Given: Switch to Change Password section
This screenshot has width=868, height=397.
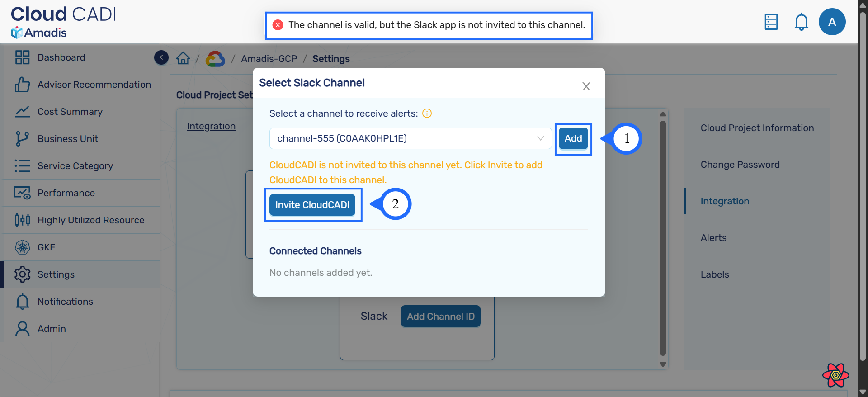Looking at the screenshot, I should (x=740, y=165).
